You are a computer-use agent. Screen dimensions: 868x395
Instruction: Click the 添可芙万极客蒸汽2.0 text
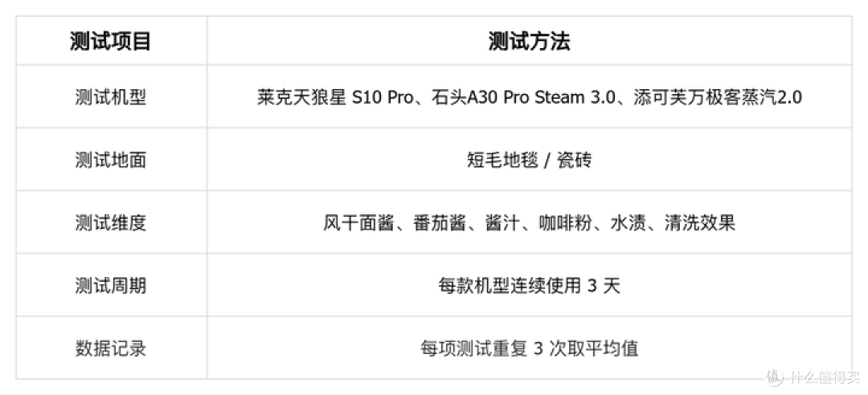click(718, 97)
